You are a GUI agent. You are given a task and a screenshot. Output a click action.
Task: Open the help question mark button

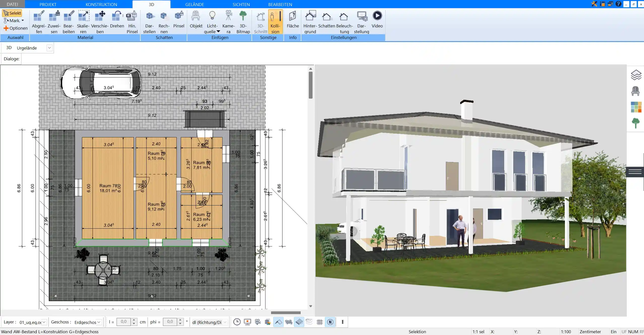click(x=618, y=4)
